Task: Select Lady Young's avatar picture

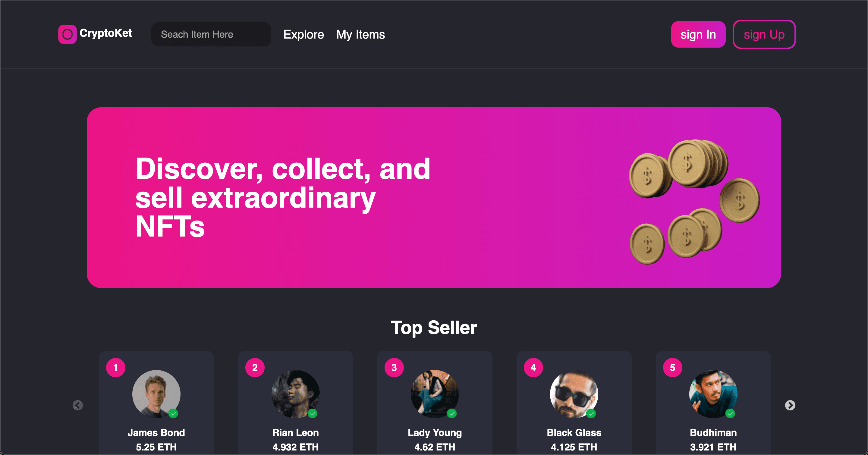Action: pyautogui.click(x=435, y=394)
